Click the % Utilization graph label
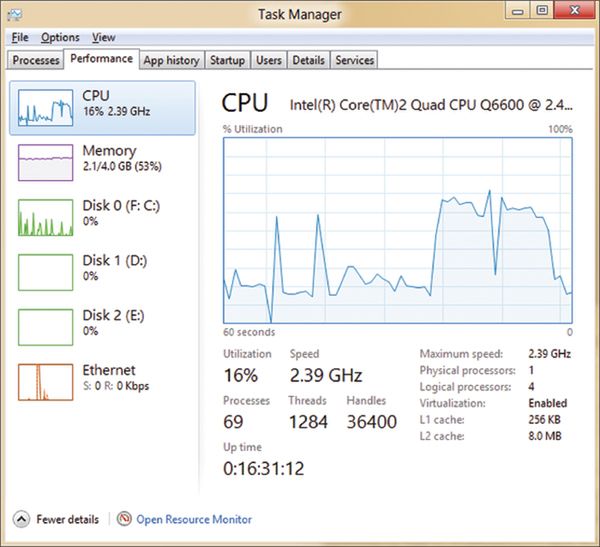 click(x=253, y=129)
